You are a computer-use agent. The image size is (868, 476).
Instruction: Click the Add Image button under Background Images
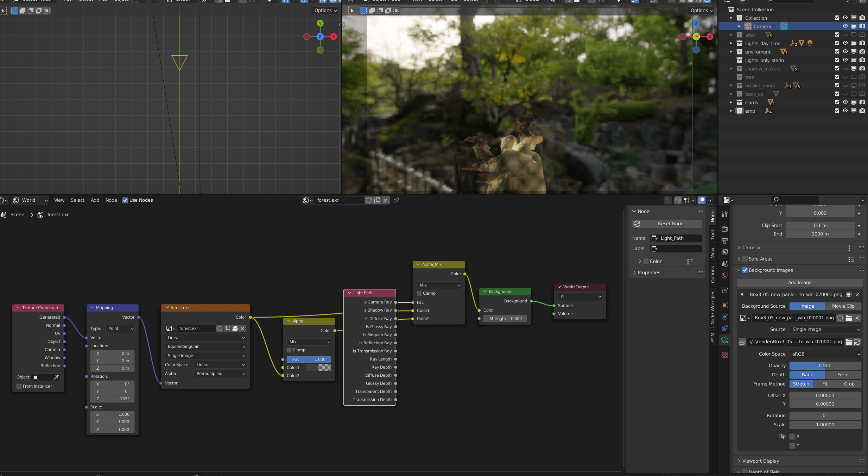[x=800, y=282]
